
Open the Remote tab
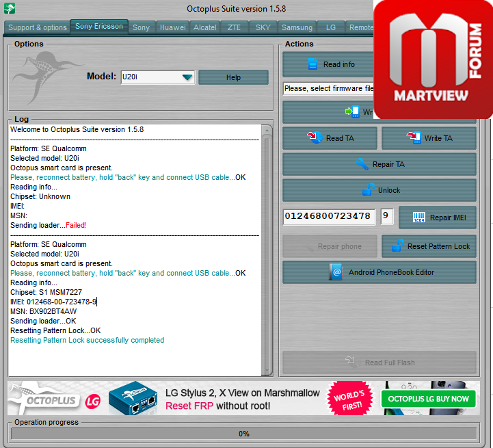pyautogui.click(x=360, y=27)
